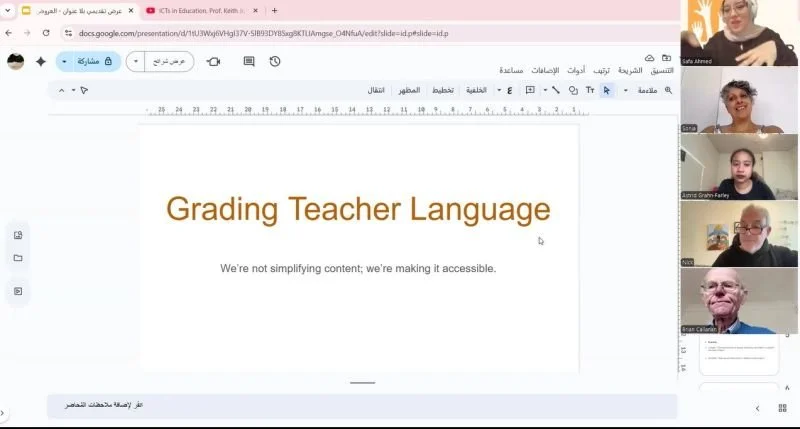Open the camera recording icon
Image resolution: width=800 pixels, height=429 pixels.
(x=214, y=61)
